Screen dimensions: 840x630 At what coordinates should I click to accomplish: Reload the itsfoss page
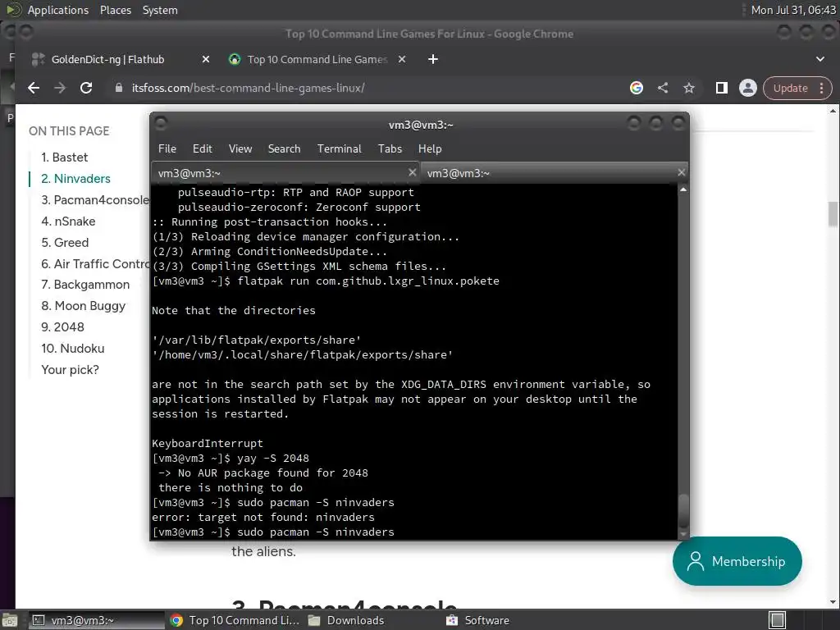[86, 88]
